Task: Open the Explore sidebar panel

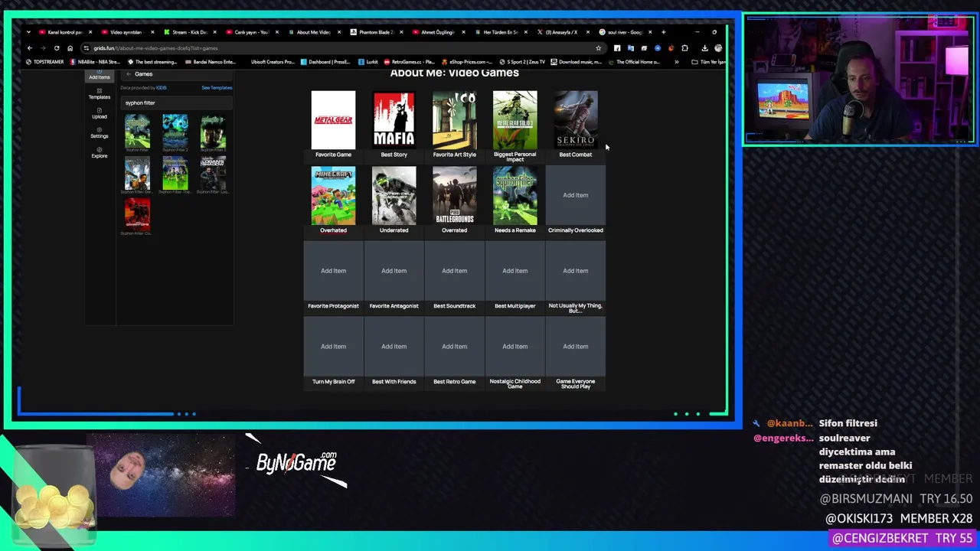Action: tap(99, 153)
